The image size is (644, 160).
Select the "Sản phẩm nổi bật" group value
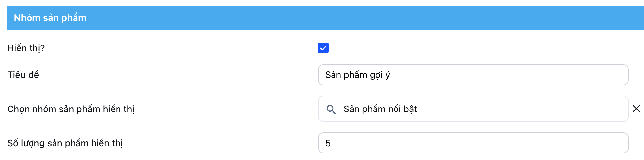[x=380, y=109]
